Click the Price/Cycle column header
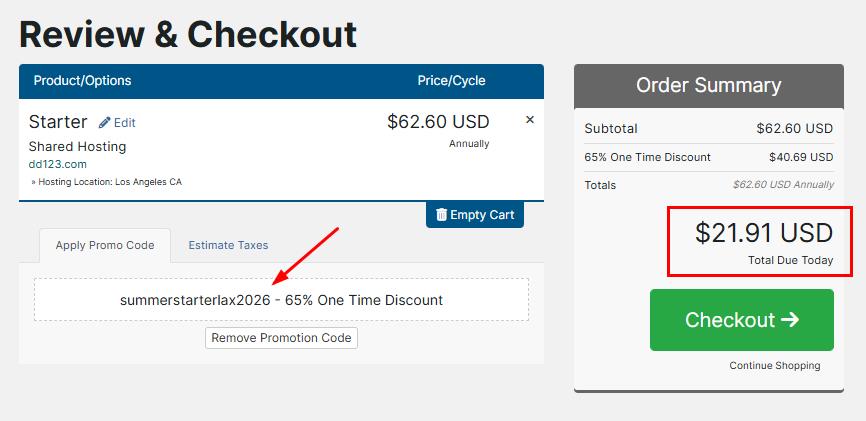 click(x=451, y=81)
